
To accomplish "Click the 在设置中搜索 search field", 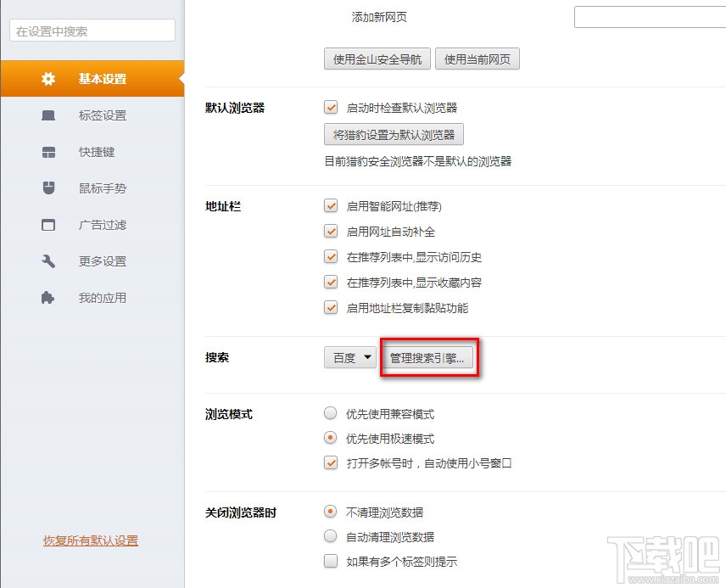I will point(91,30).
